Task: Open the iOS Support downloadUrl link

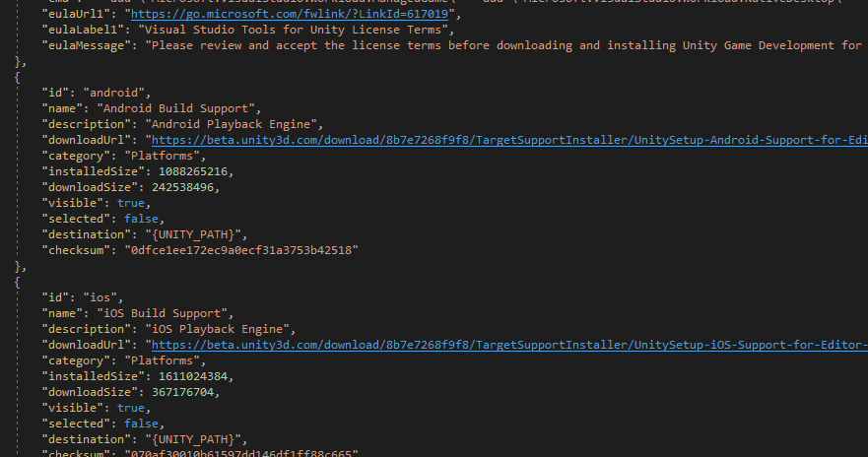Action: coord(509,345)
